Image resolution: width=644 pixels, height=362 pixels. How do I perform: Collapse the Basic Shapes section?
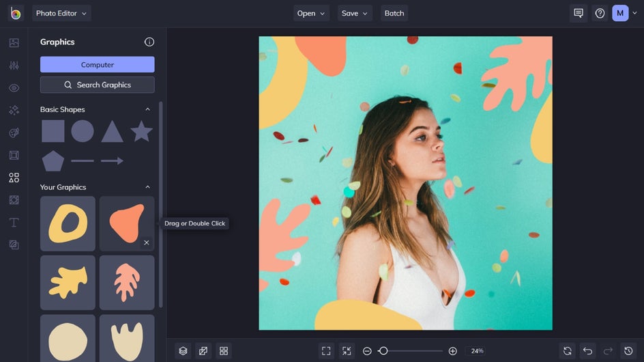[147, 109]
